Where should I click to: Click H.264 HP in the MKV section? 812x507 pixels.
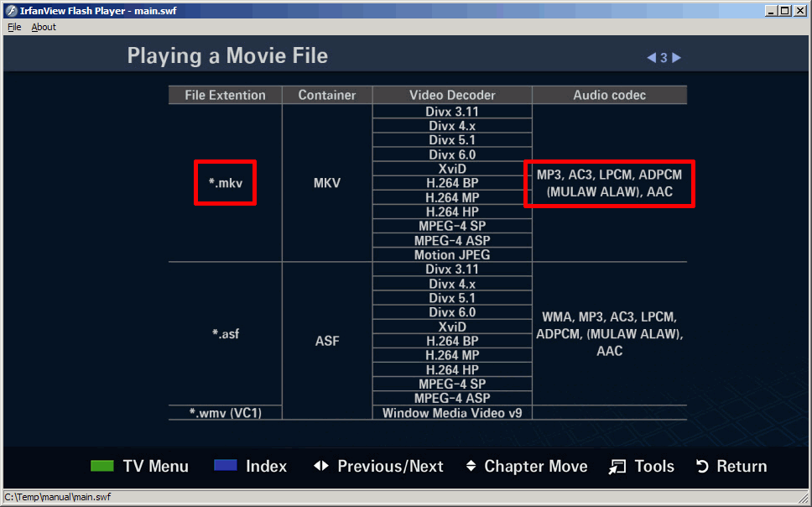pyautogui.click(x=452, y=212)
